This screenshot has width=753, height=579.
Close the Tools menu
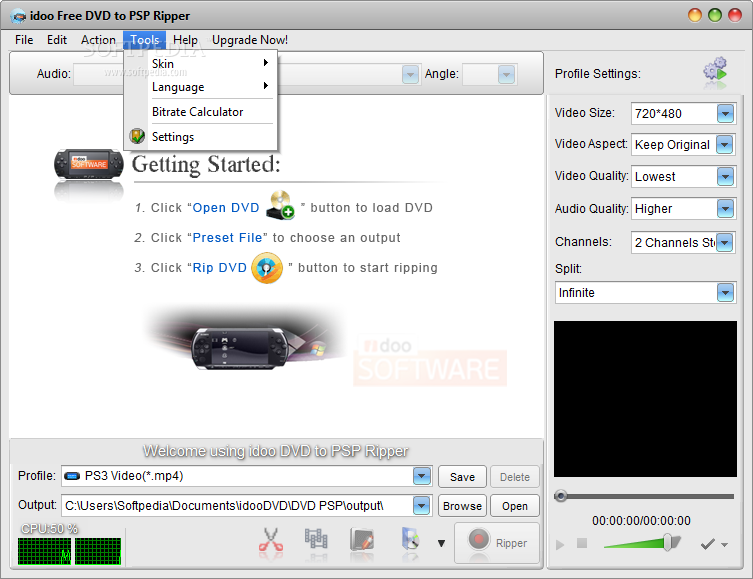(x=145, y=40)
